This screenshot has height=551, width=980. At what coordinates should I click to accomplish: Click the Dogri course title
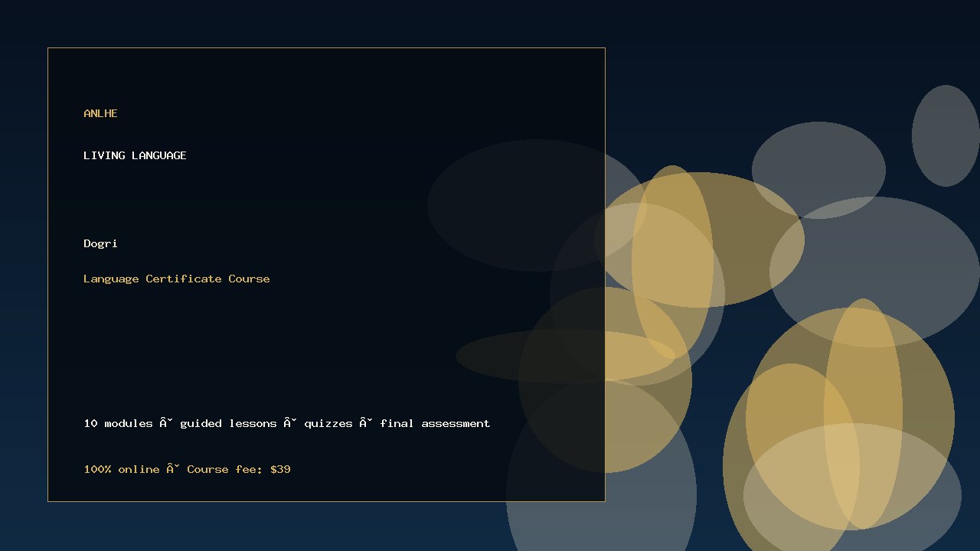[100, 243]
